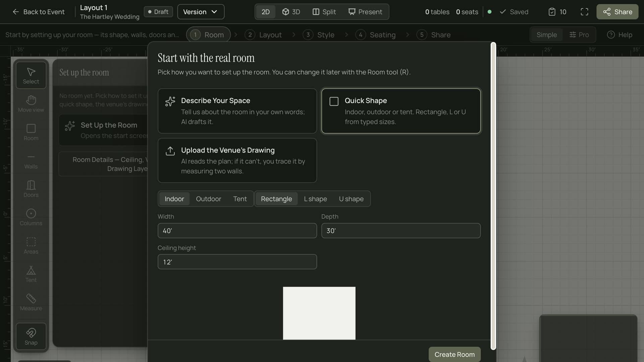
Task: Select the Outdoor option
Action: [208, 199]
